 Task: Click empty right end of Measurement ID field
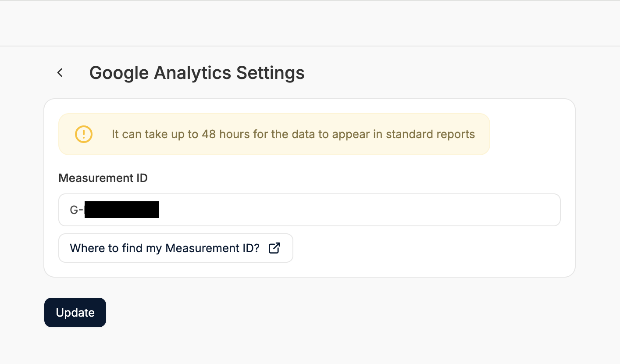click(x=504, y=210)
